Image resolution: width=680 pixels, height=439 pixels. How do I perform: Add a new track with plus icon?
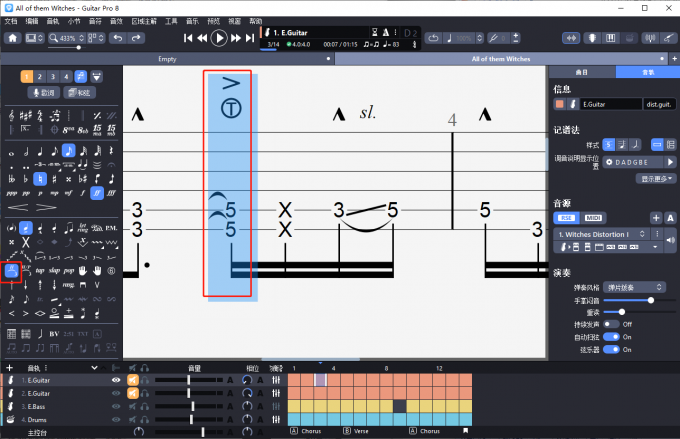click(9, 369)
